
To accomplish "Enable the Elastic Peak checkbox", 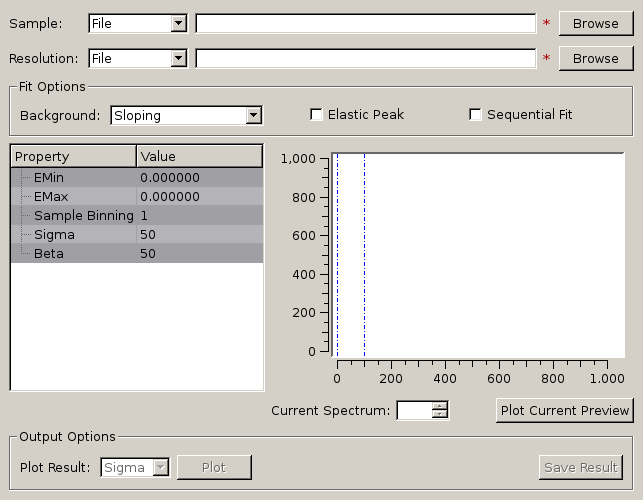I will [317, 115].
